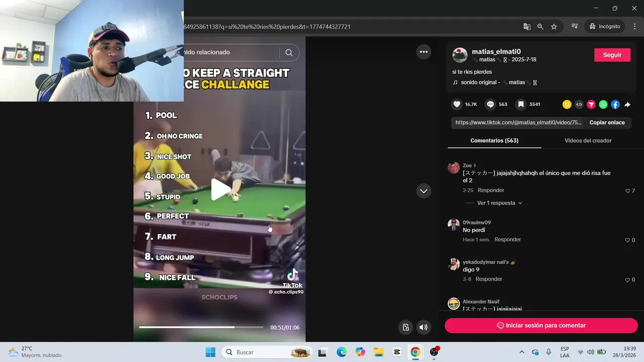Open 09raulmv09 commenter name
644x362 pixels.
(x=476, y=223)
